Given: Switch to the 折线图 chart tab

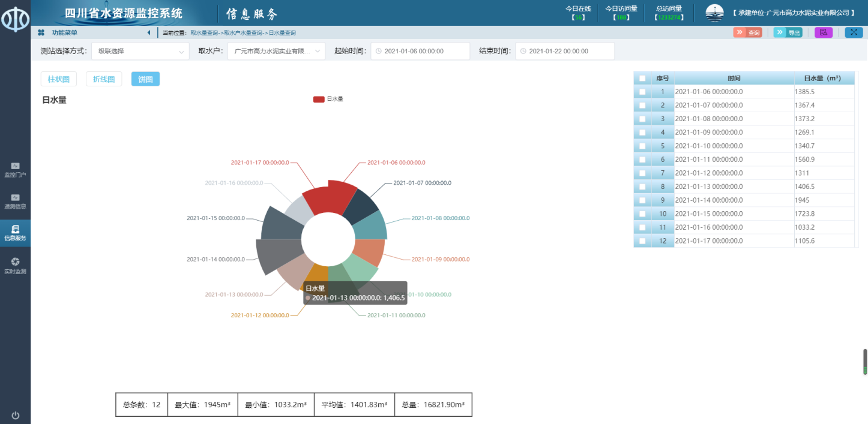Looking at the screenshot, I should click(x=104, y=79).
